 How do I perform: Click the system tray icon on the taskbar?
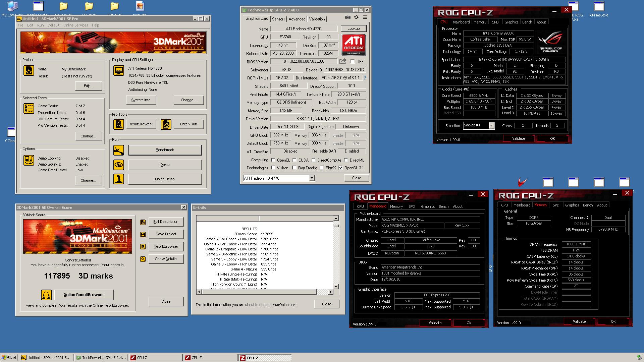coord(640,358)
